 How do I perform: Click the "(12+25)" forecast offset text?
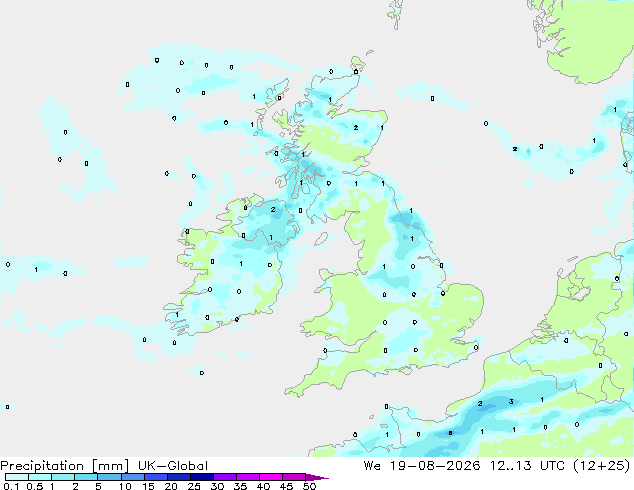pyautogui.click(x=601, y=466)
